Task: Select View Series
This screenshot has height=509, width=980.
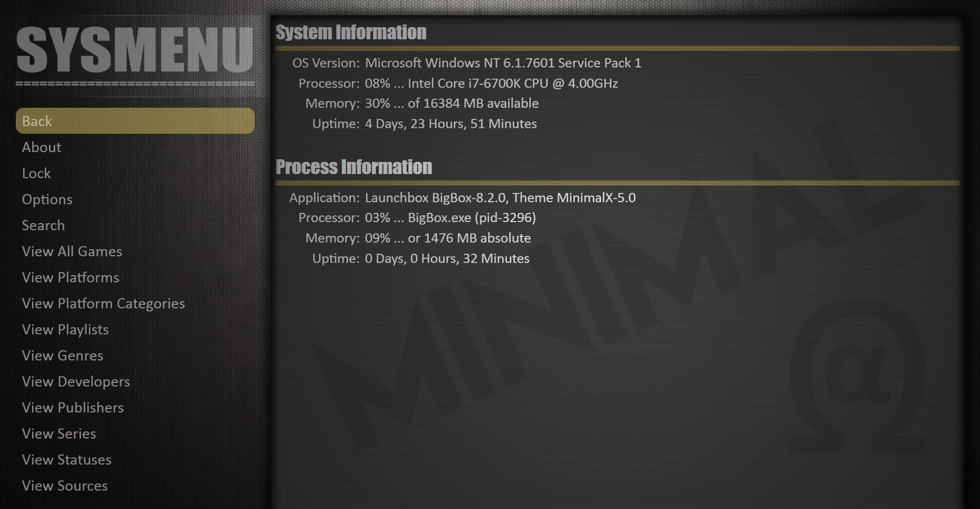Action: pos(59,433)
